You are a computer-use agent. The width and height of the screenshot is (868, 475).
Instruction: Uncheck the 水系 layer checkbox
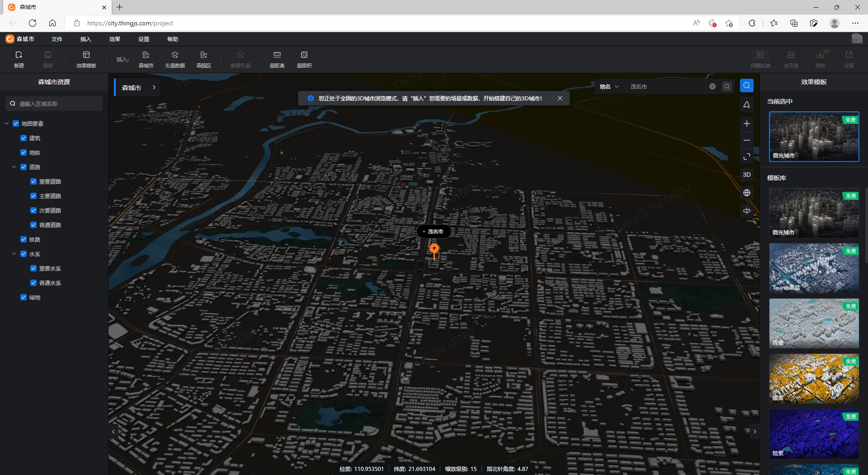[x=24, y=254]
